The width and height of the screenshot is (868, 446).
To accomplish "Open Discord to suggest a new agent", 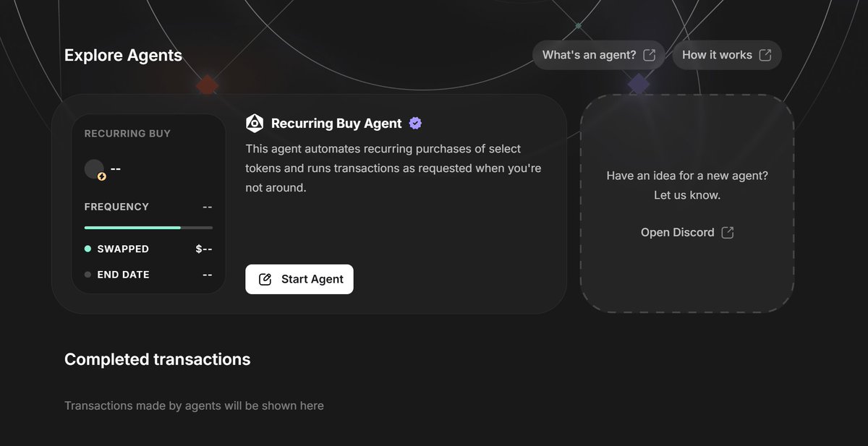I will pos(687,232).
